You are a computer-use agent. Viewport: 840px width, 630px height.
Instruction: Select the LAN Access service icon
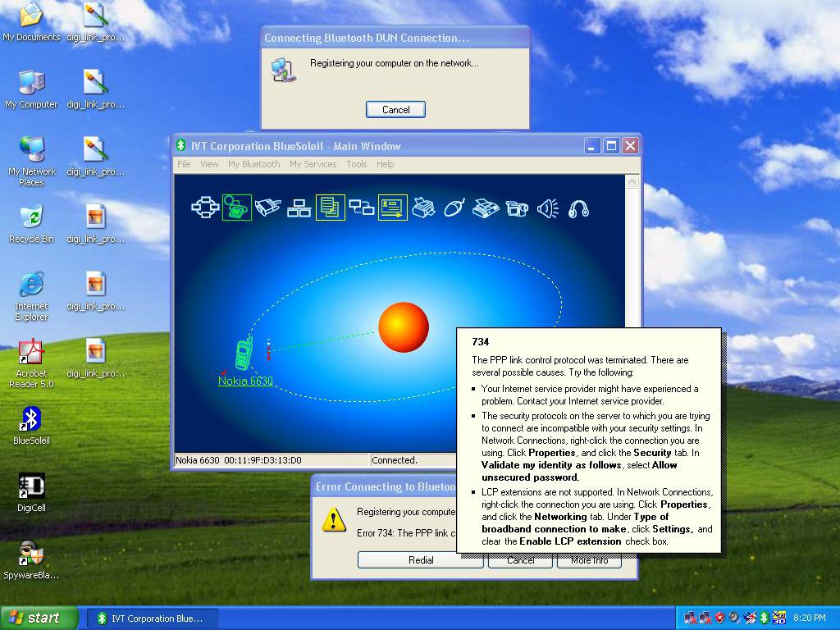coord(299,208)
